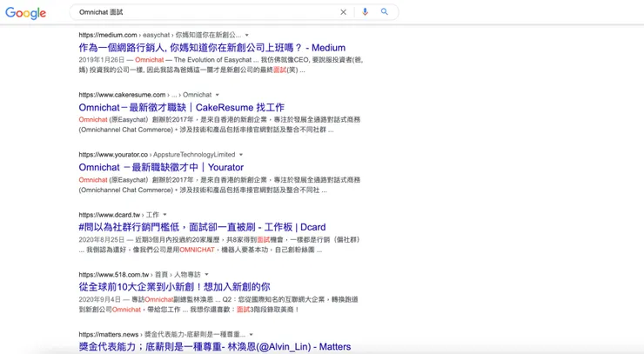644x354 pixels.
Task: Open the Medium article result title
Action: [x=212, y=48]
